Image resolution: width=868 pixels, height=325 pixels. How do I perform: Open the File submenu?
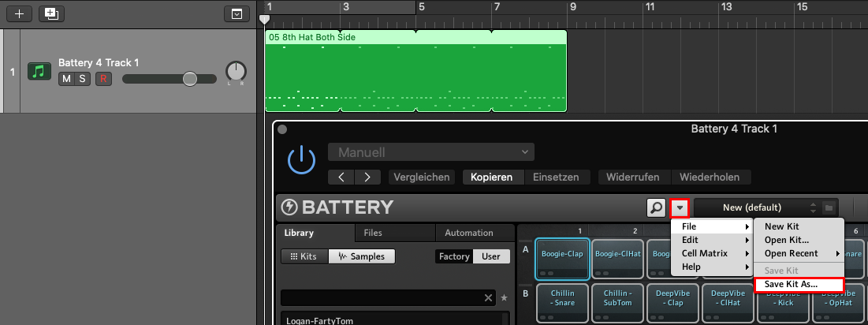click(x=711, y=226)
